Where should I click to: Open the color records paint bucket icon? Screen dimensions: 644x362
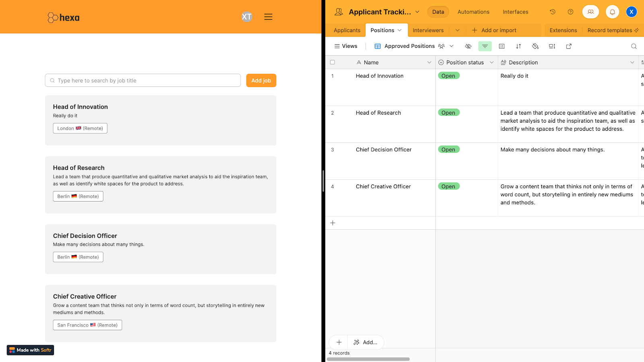point(535,46)
